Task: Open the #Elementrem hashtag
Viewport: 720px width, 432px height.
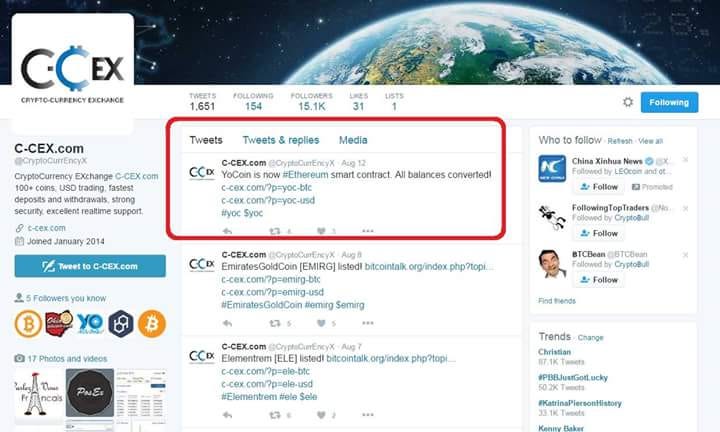Action: tap(248, 397)
